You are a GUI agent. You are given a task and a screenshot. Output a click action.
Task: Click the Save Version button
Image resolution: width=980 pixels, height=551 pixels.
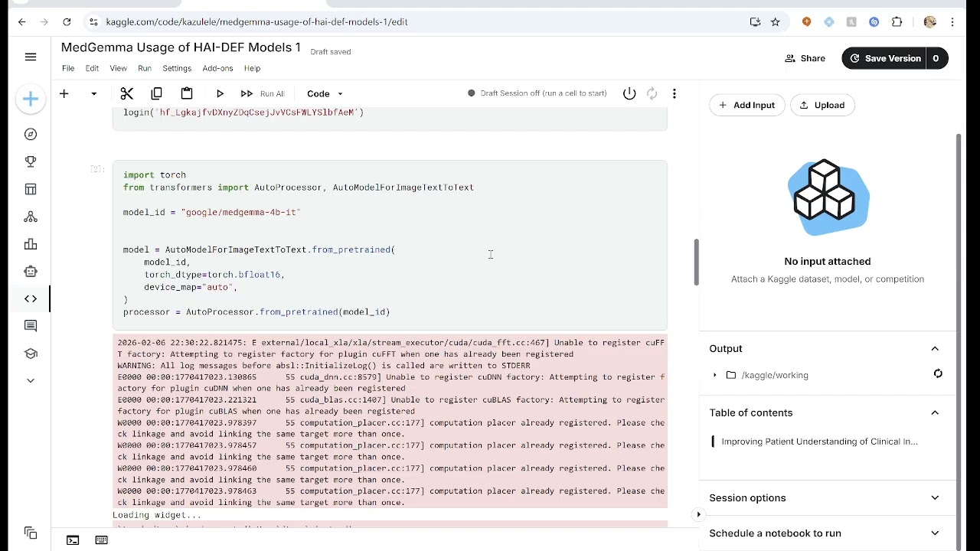coord(884,58)
